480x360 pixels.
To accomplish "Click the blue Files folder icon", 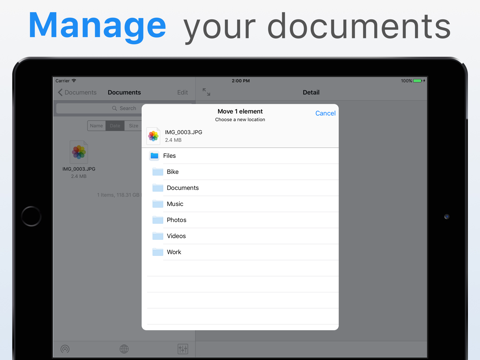I will [x=154, y=156].
